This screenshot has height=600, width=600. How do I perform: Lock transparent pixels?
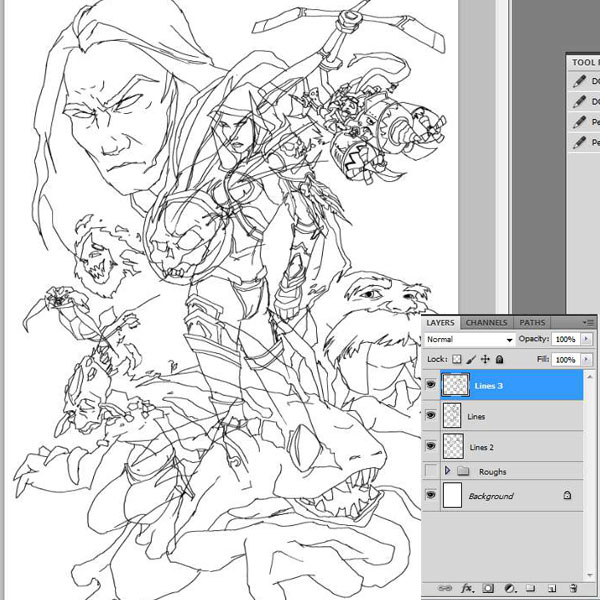(457, 359)
